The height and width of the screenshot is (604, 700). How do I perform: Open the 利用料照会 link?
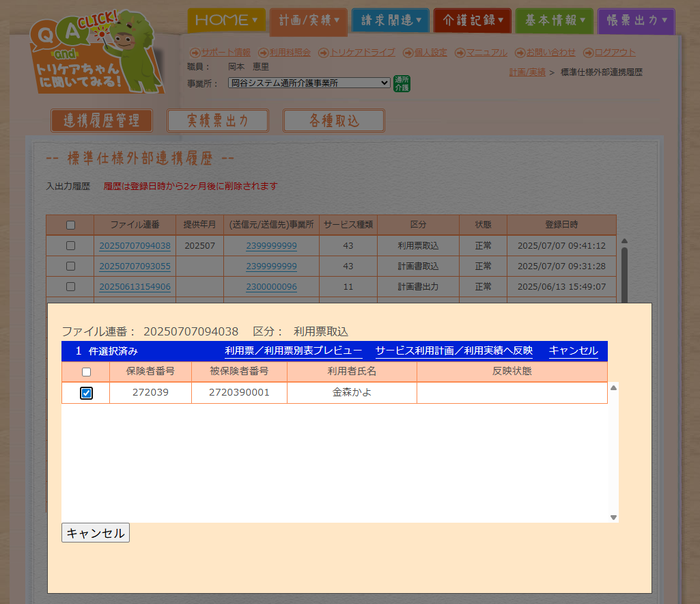pos(290,53)
